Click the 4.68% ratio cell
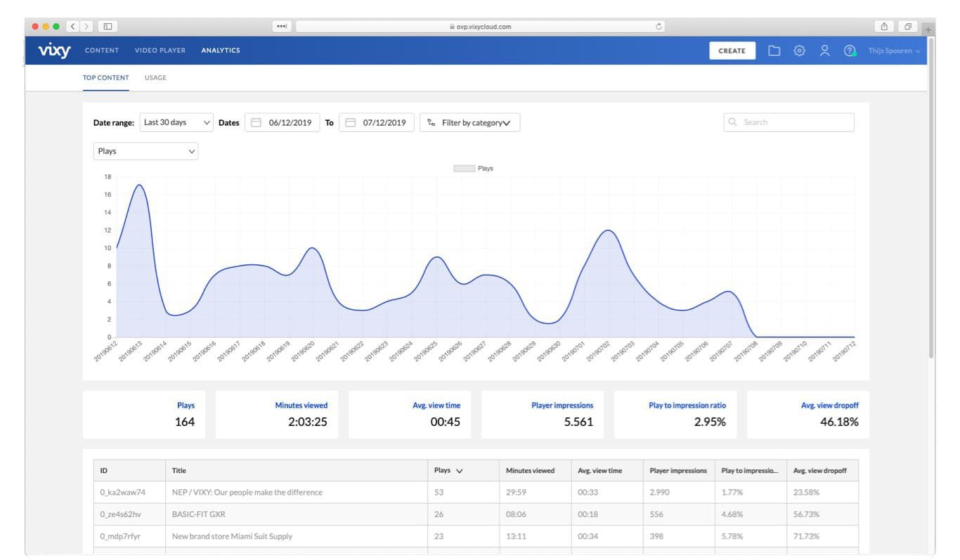The height and width of the screenshot is (560, 960). 750,514
